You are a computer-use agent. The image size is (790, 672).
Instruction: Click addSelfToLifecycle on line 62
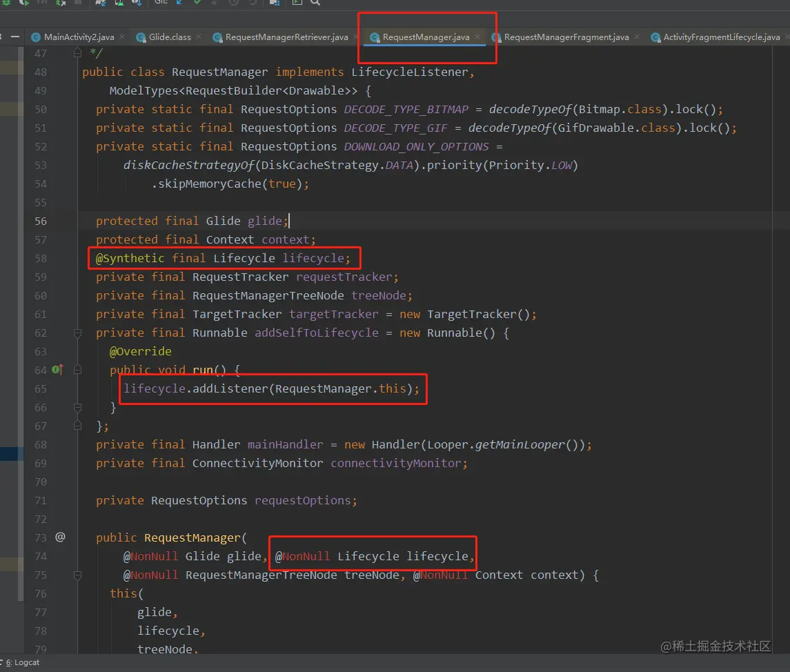(x=317, y=333)
